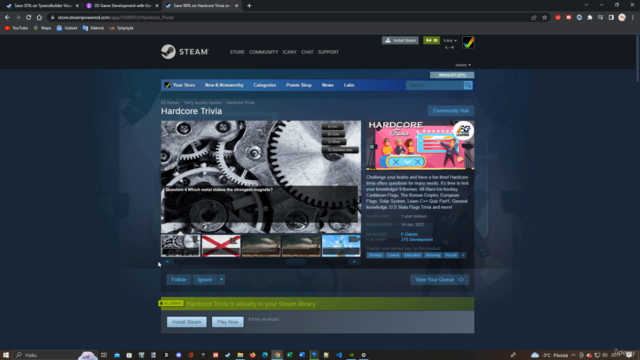The width and height of the screenshot is (640, 360).
Task: Click the Steam logo in header
Action: [185, 52]
